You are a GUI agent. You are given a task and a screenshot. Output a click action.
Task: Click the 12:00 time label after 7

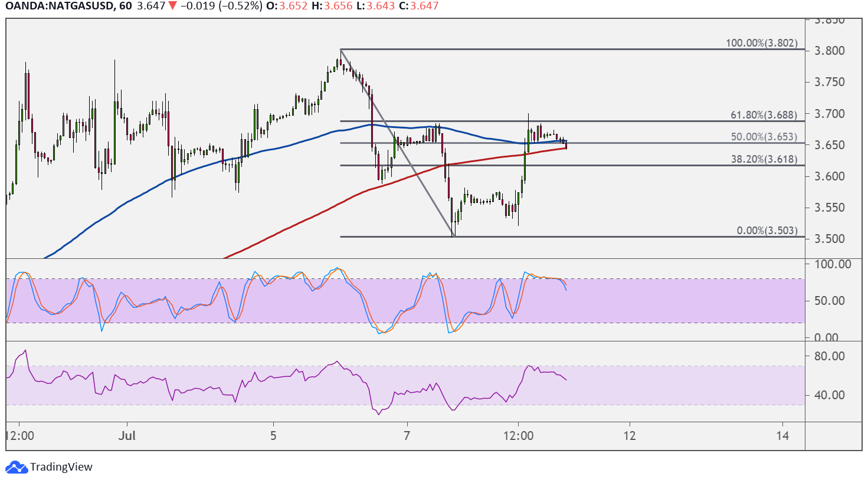[519, 436]
